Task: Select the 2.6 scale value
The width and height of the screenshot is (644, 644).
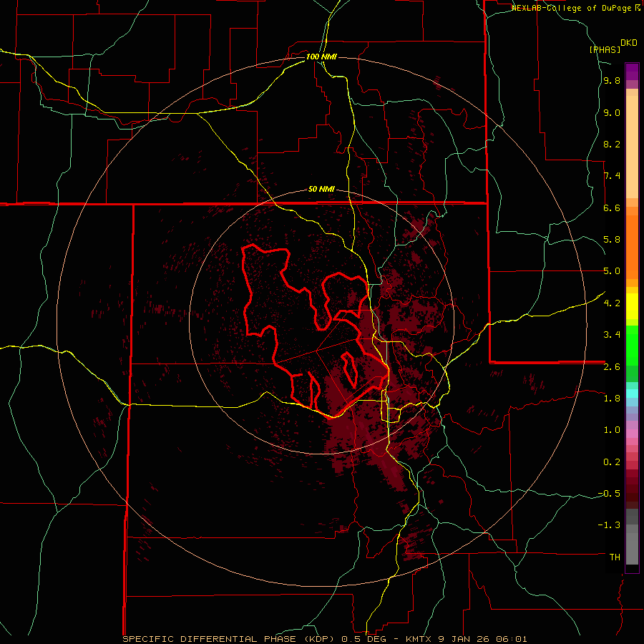Action: 612,366
